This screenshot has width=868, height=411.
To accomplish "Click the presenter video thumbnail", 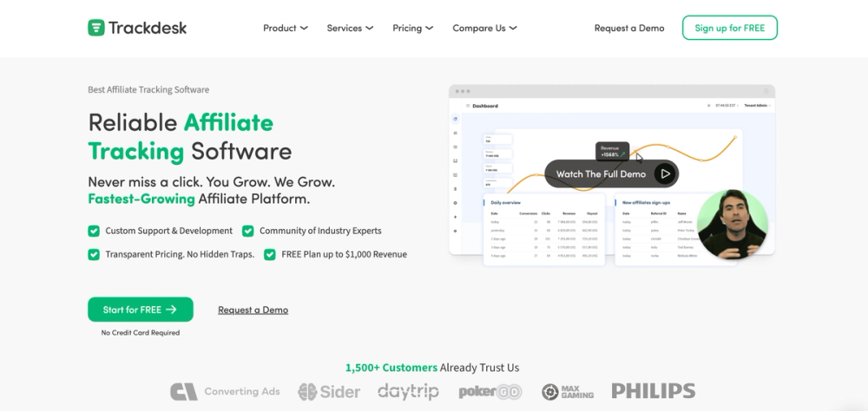I will (732, 225).
